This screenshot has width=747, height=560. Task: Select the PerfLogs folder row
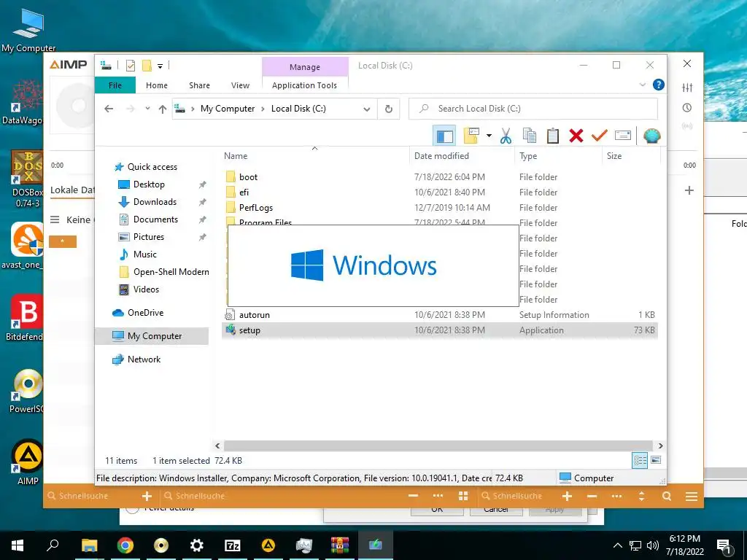tap(439, 208)
